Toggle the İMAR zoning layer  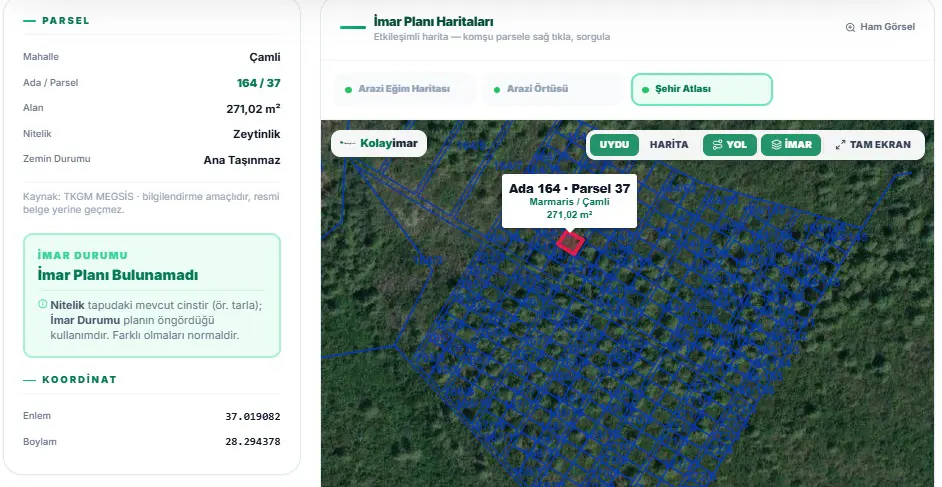click(x=791, y=145)
